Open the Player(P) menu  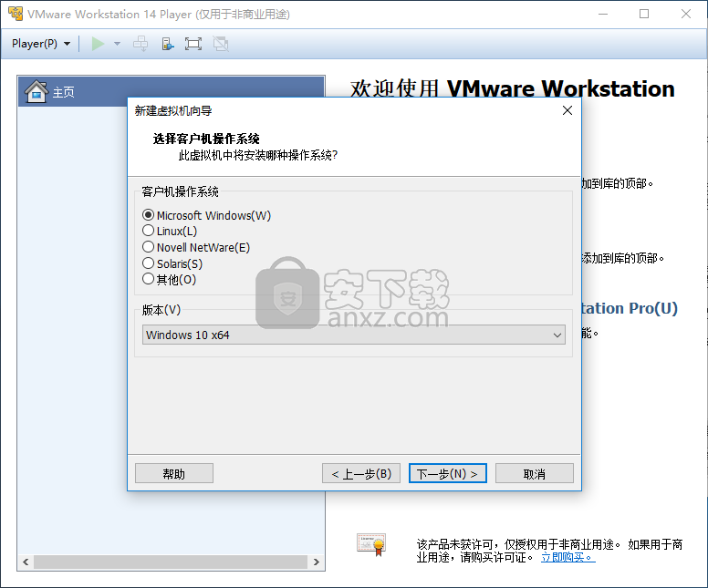pos(41,44)
